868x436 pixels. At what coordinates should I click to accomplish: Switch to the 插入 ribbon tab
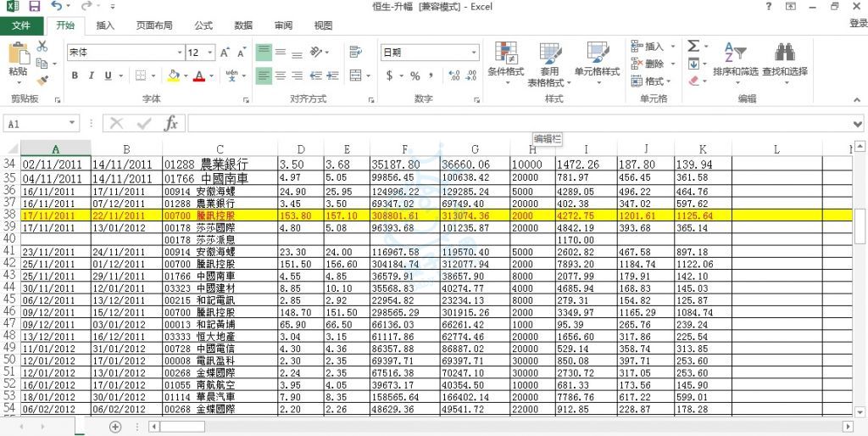(105, 25)
